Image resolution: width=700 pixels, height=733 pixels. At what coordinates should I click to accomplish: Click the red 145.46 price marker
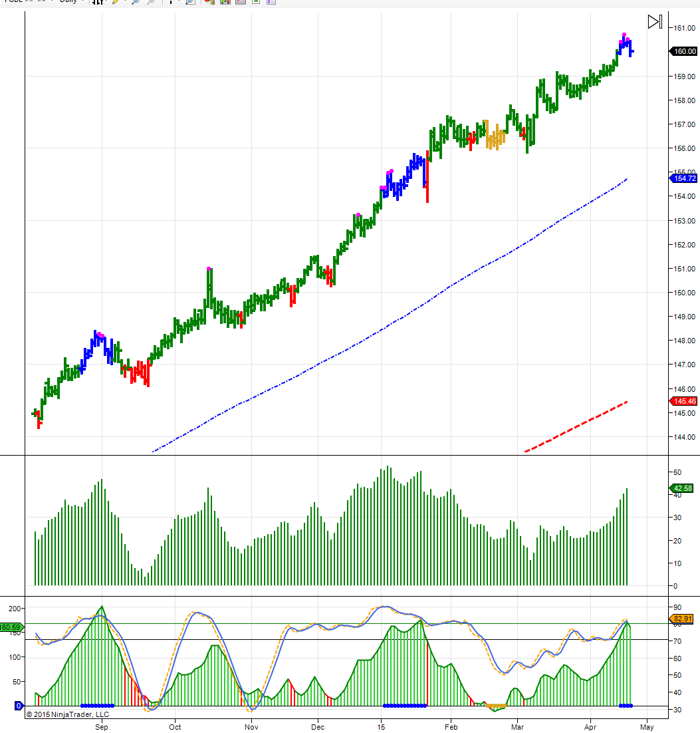[x=683, y=401]
